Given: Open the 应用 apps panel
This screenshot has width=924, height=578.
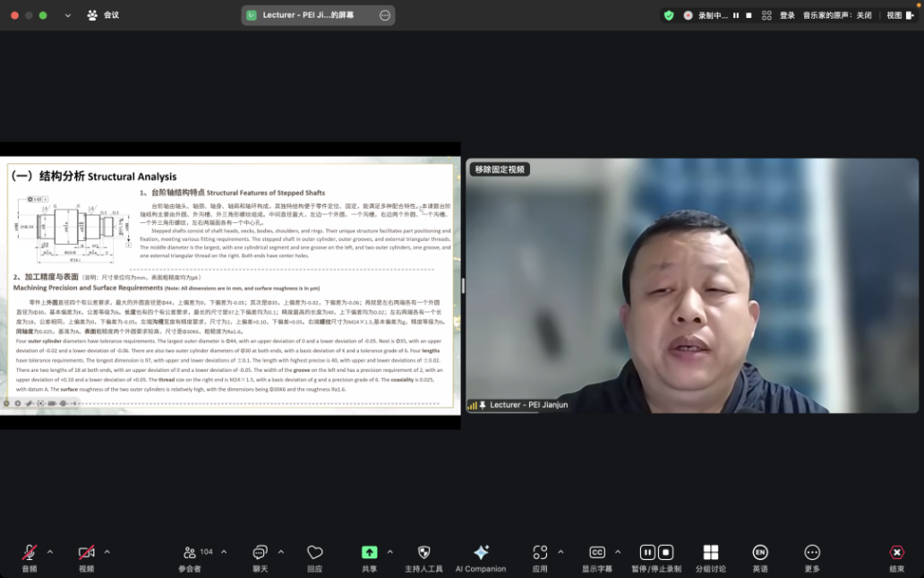Looking at the screenshot, I should pyautogui.click(x=538, y=554).
